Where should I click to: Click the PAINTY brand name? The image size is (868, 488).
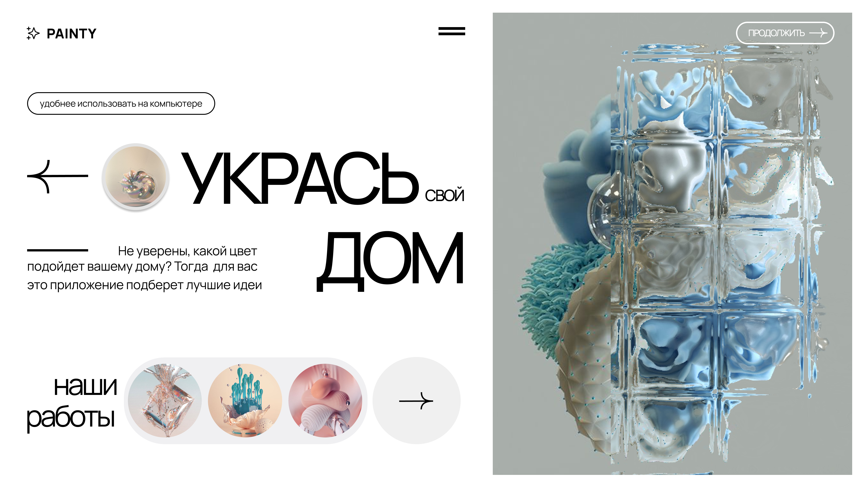pos(71,33)
